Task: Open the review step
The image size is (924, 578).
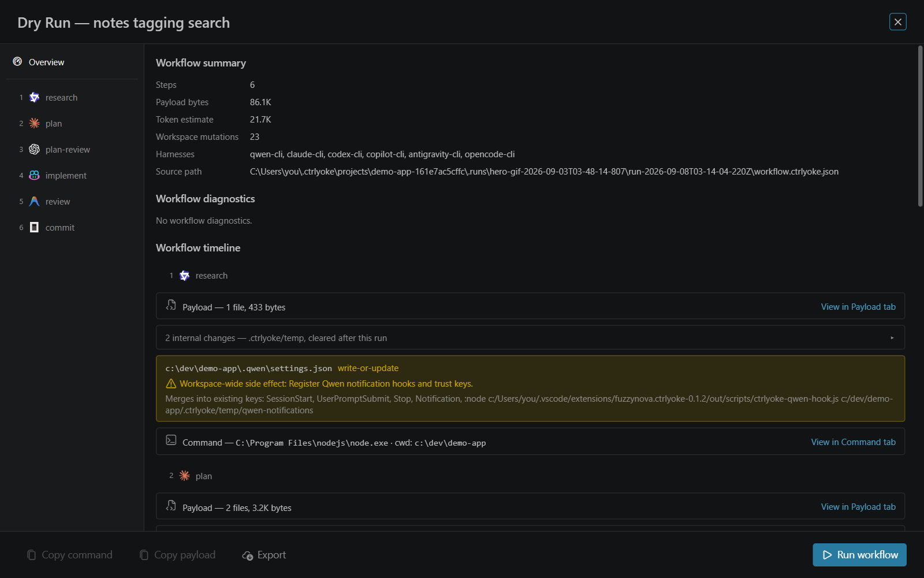Action: (x=72, y=202)
